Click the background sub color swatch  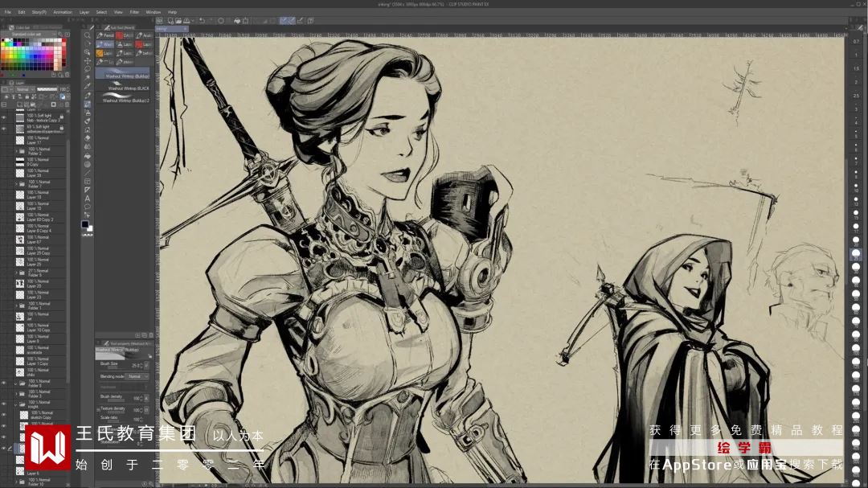click(90, 228)
